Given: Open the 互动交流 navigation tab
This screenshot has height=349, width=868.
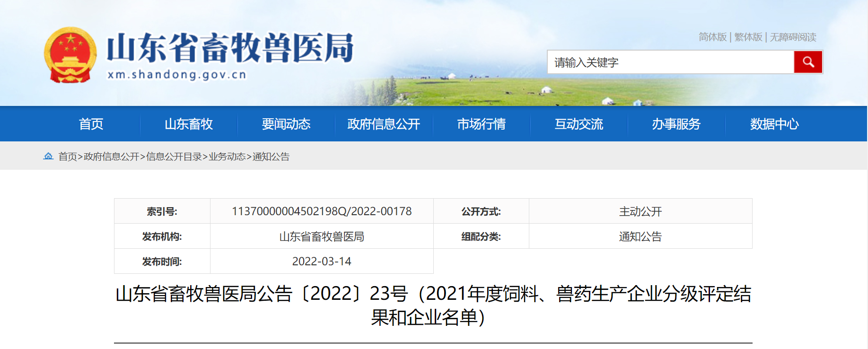Looking at the screenshot, I should tap(579, 124).
